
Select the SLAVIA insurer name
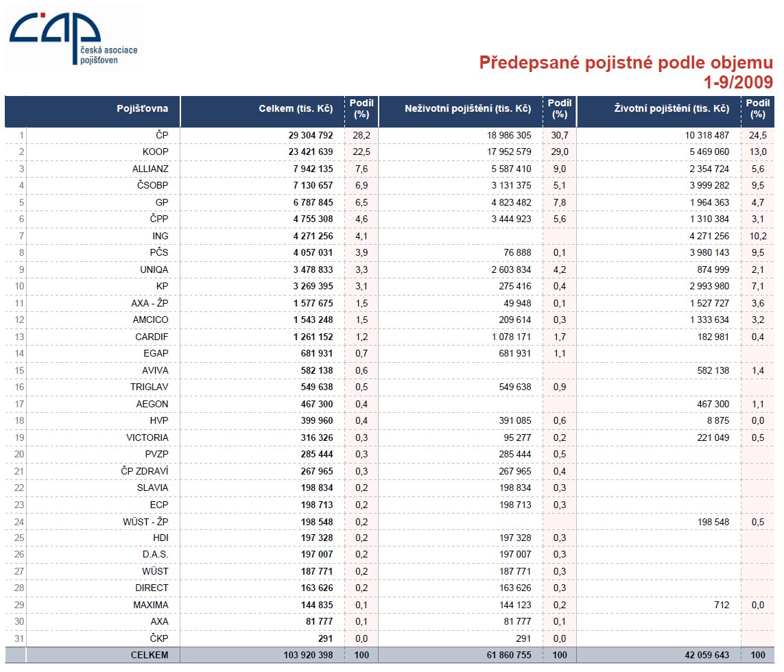coord(152,488)
